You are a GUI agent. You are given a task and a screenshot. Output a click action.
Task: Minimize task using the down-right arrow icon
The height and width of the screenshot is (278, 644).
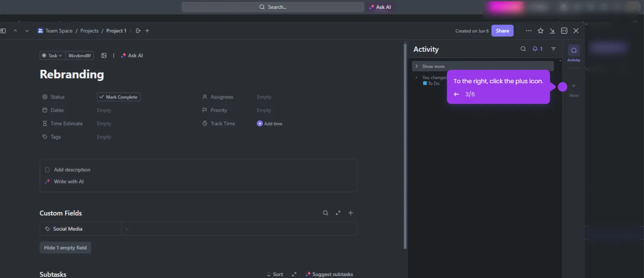click(x=552, y=31)
